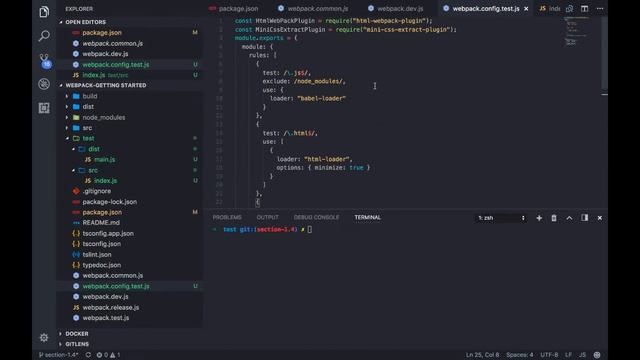Collapse the dist folder inside test
The width and height of the screenshot is (640, 360).
94,149
